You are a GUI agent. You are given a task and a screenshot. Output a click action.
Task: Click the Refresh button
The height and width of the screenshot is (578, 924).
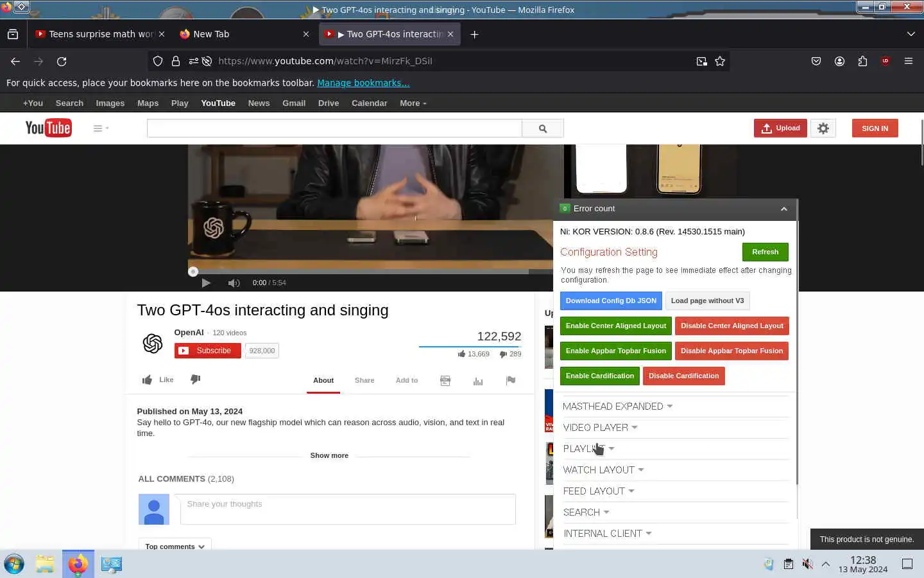[x=765, y=252]
